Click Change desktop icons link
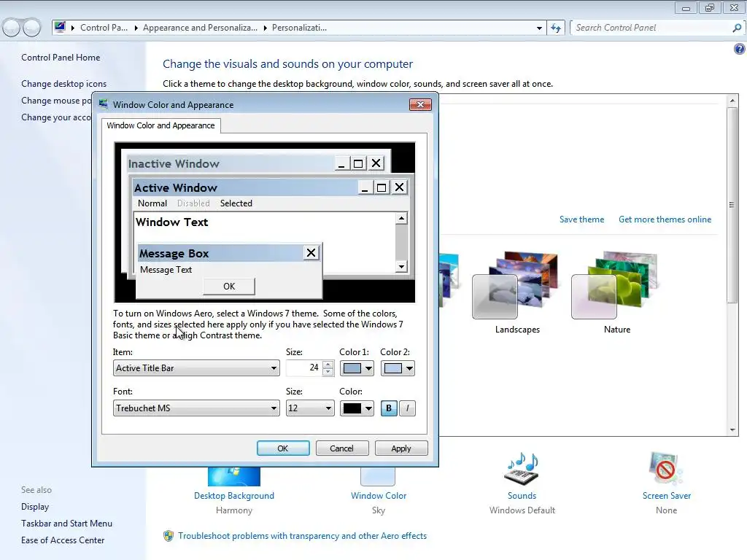Image resolution: width=747 pixels, height=560 pixels. [64, 84]
